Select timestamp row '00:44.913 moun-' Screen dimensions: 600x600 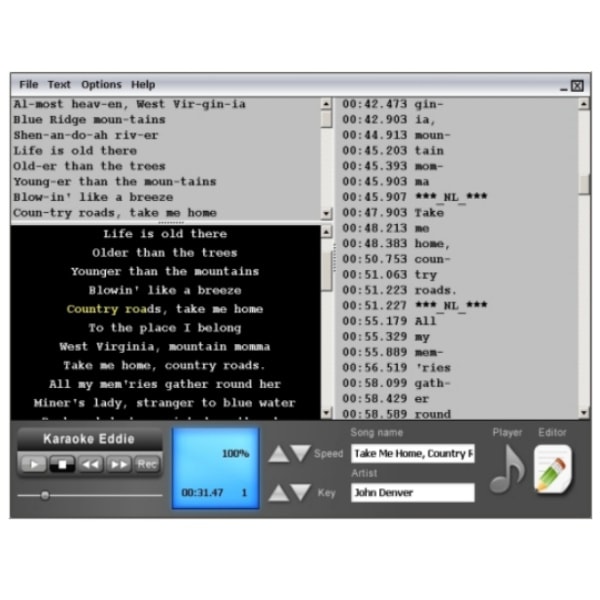[x=396, y=135]
